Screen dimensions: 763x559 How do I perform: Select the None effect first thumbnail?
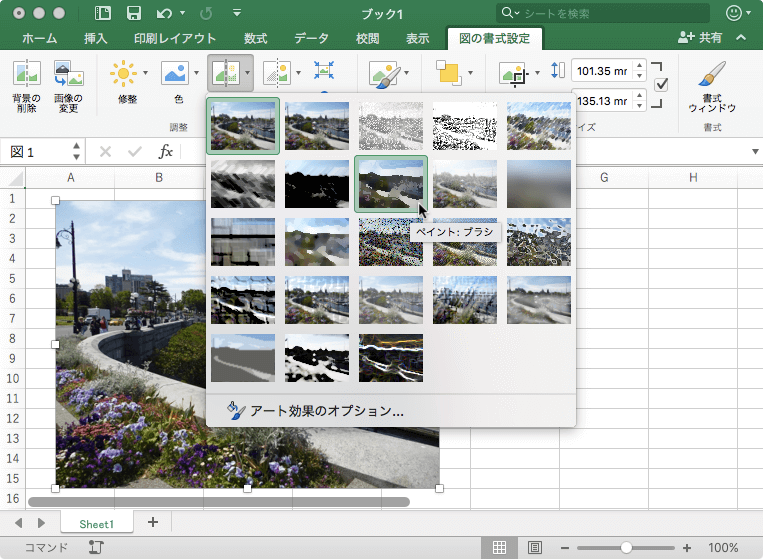(x=243, y=126)
